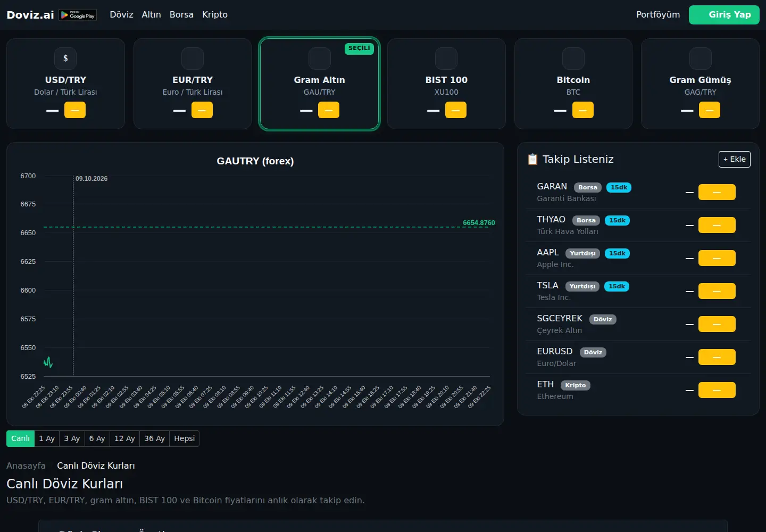The width and height of the screenshot is (766, 532).
Task: Click the dollar icon on USD/TRY card
Action: 65,59
